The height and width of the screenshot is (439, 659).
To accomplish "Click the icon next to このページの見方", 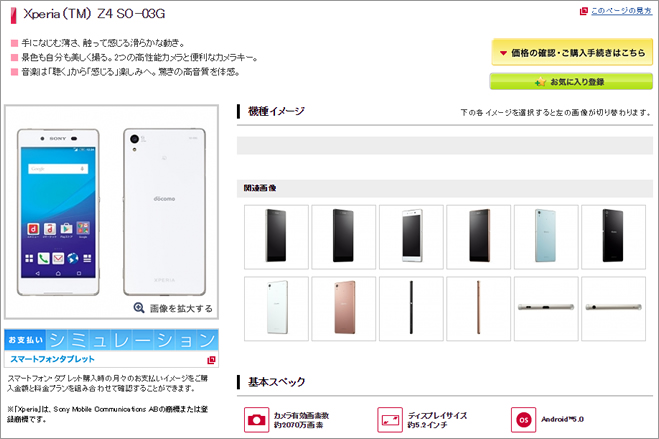I will [x=583, y=11].
